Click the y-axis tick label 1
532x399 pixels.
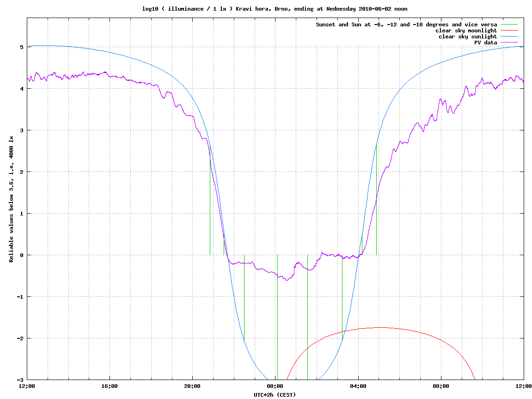pos(22,214)
